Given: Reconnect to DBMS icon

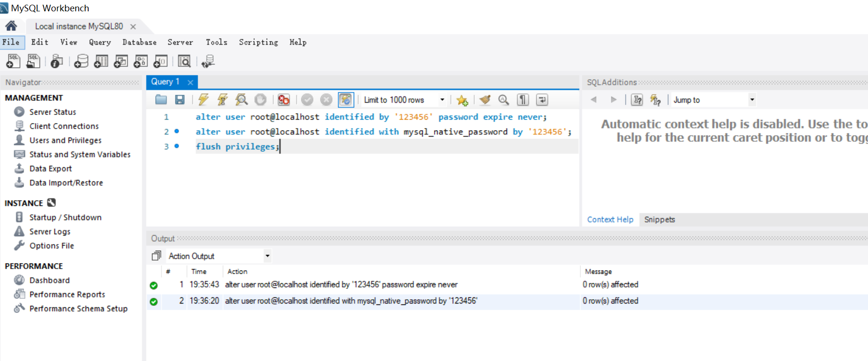Looking at the screenshot, I should [x=208, y=61].
